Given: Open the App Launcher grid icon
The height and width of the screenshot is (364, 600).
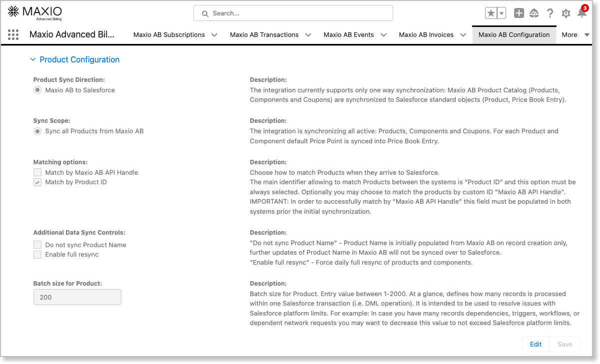Looking at the screenshot, I should click(13, 34).
